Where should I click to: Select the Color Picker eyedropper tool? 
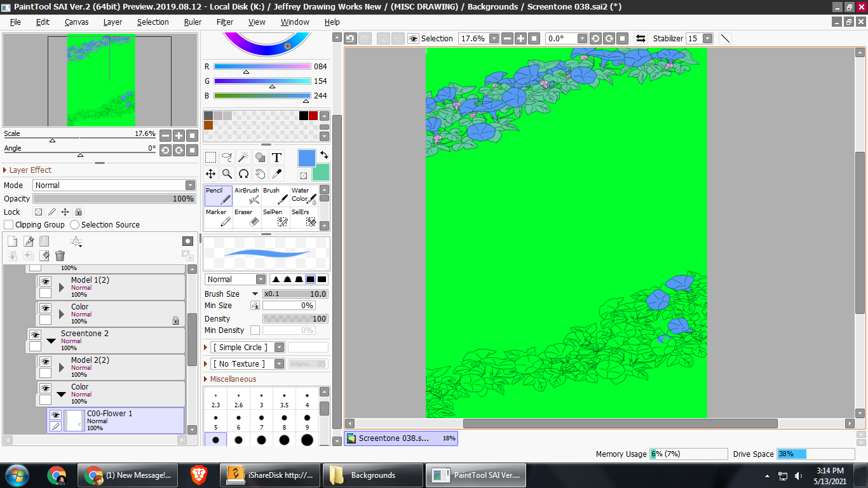click(276, 174)
